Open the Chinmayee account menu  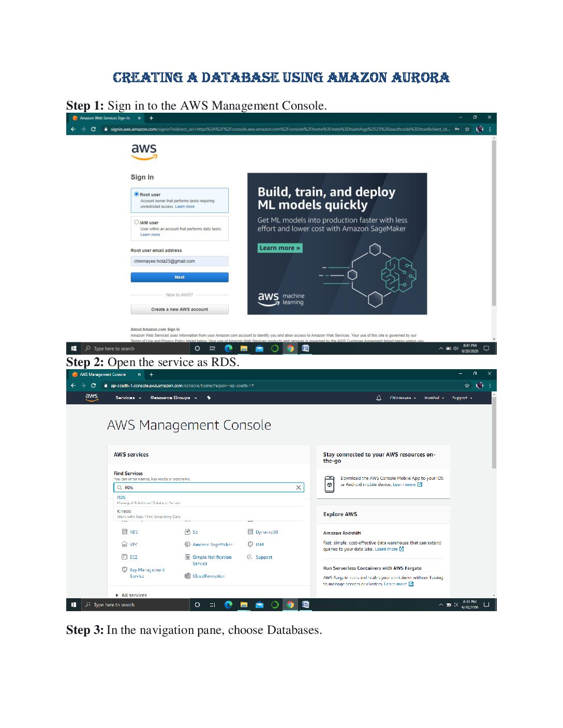[x=403, y=398]
